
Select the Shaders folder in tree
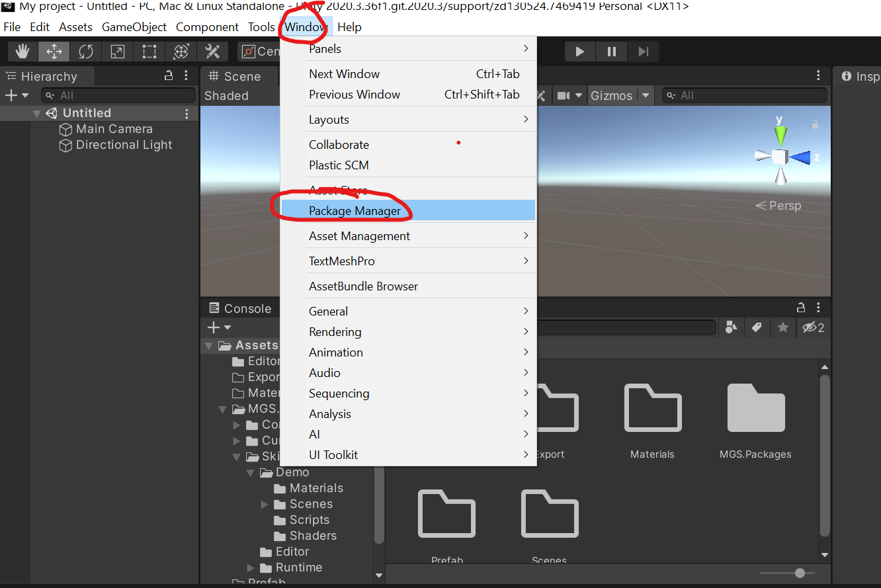[x=306, y=536]
